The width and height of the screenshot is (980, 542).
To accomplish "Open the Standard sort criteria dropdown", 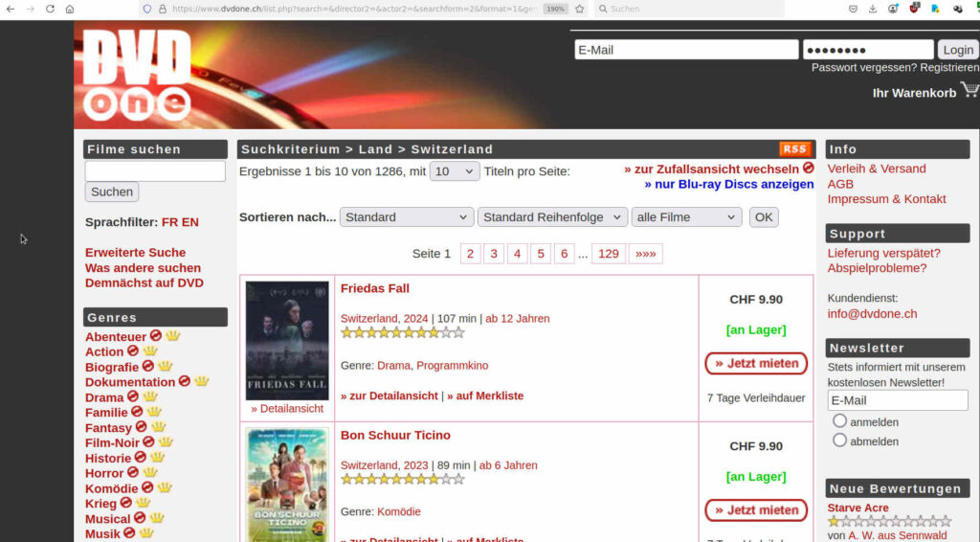I will click(x=407, y=217).
